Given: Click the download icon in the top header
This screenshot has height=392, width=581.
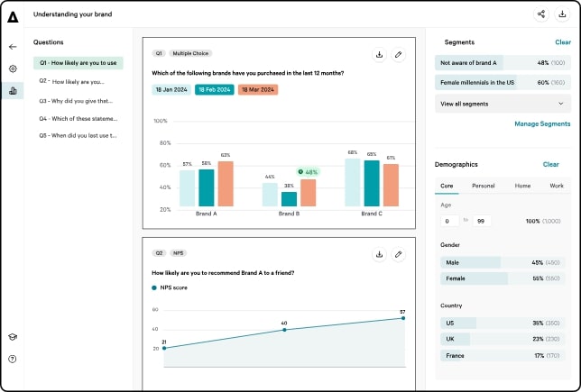Looking at the screenshot, I should click(562, 14).
